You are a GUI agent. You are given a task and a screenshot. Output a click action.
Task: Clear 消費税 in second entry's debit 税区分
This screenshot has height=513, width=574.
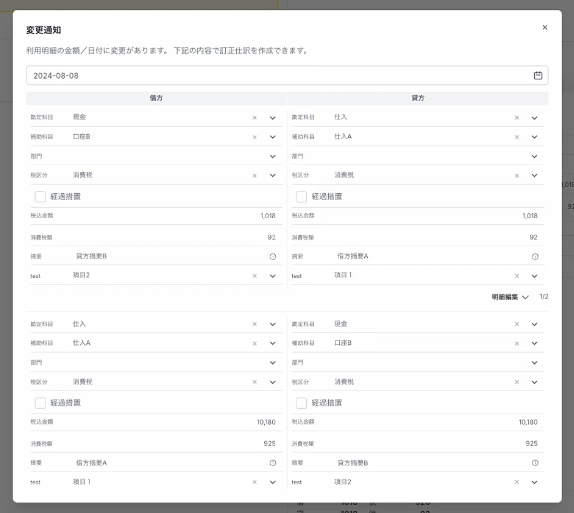254,382
